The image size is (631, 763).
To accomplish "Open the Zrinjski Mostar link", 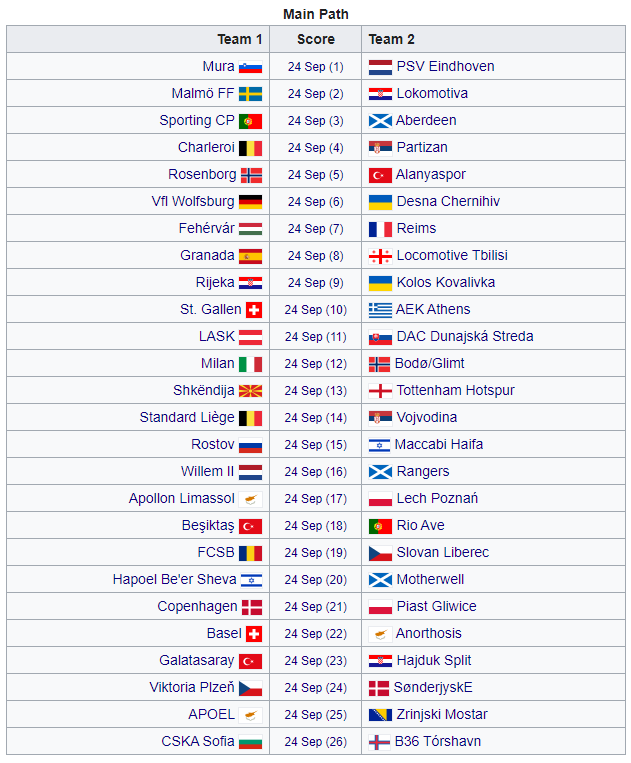I will pos(442,715).
